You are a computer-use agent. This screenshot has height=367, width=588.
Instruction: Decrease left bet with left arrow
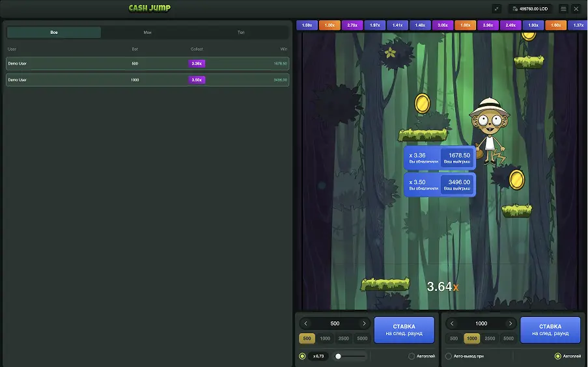click(x=306, y=323)
